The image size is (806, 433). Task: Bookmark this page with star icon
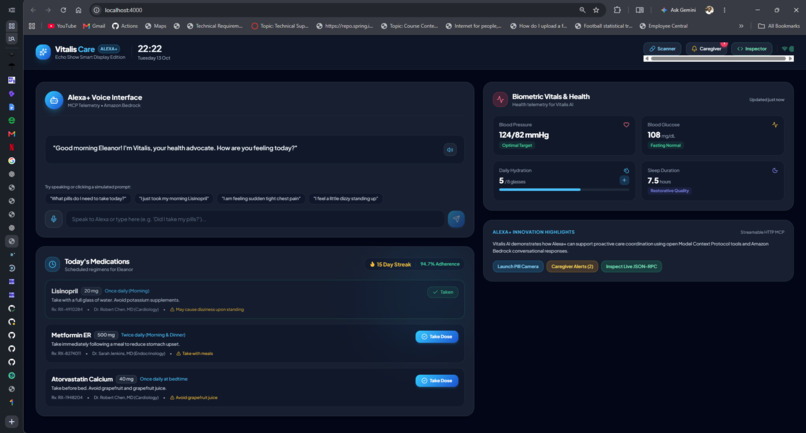596,10
